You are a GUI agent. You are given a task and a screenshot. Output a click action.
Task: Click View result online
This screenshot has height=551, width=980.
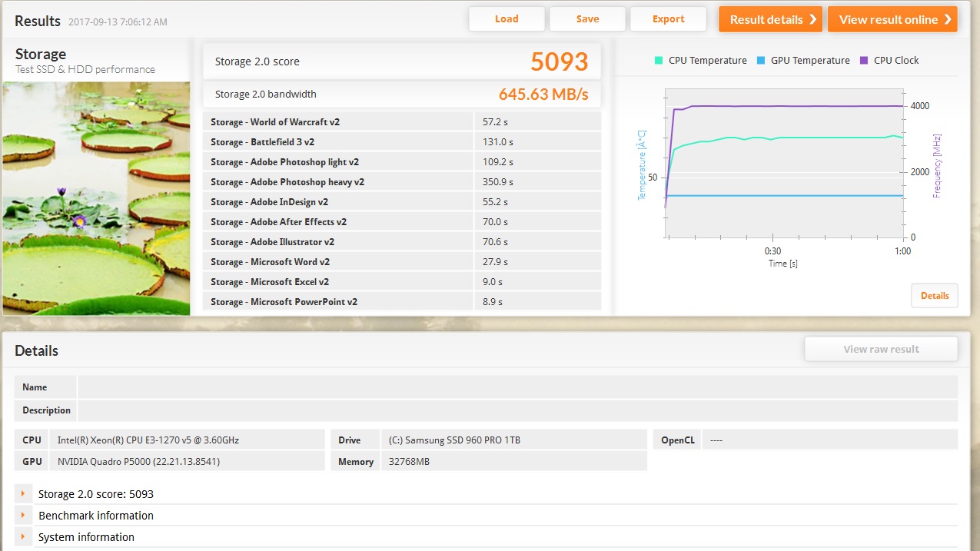coord(892,19)
